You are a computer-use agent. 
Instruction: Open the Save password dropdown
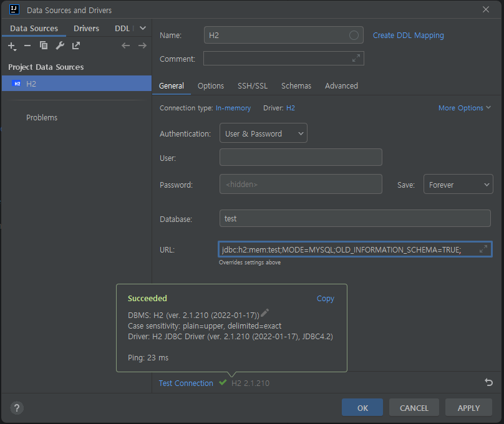coord(458,184)
